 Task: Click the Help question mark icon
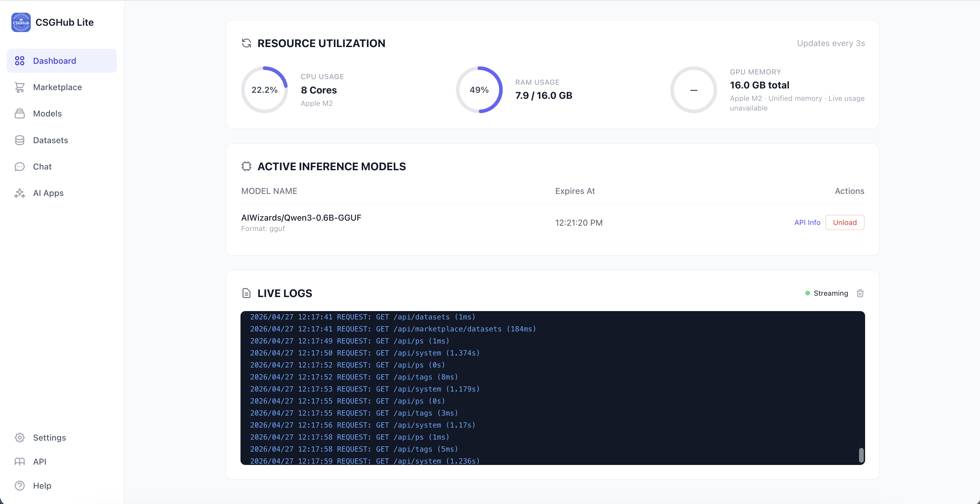point(20,486)
